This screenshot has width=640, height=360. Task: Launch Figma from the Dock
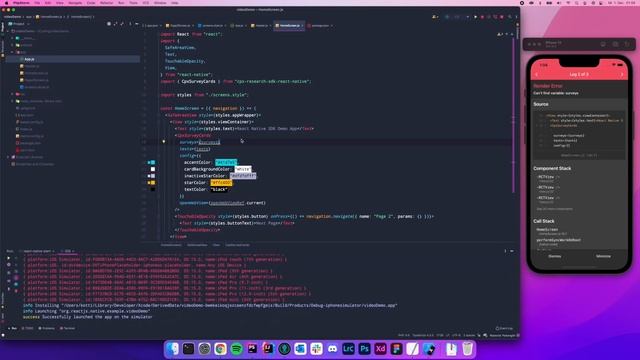(396, 349)
